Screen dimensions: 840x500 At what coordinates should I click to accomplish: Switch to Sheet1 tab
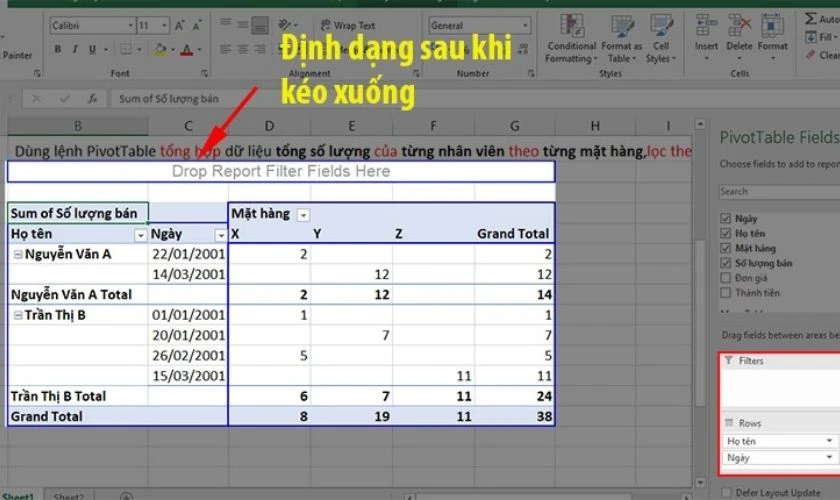(18, 496)
